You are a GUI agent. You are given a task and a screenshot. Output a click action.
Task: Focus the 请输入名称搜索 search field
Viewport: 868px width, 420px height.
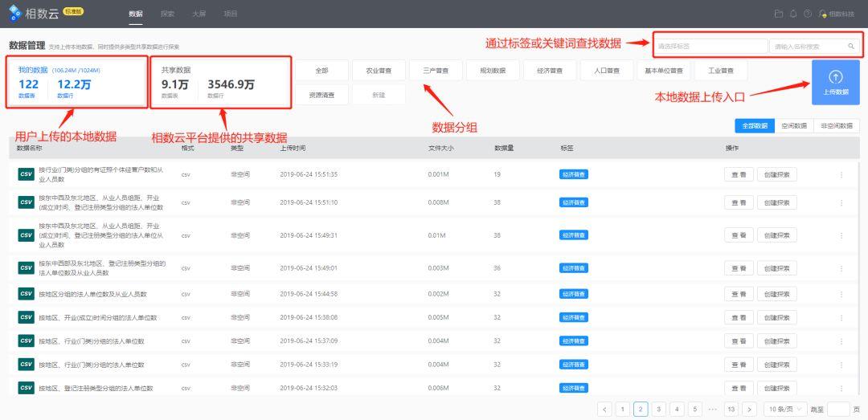(x=814, y=47)
